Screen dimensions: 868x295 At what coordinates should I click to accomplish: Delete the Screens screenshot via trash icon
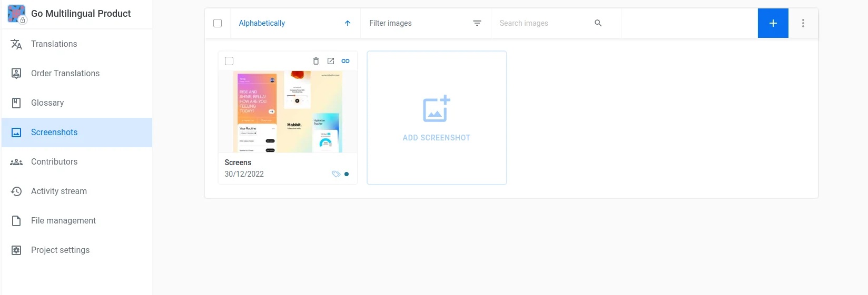[x=316, y=61]
